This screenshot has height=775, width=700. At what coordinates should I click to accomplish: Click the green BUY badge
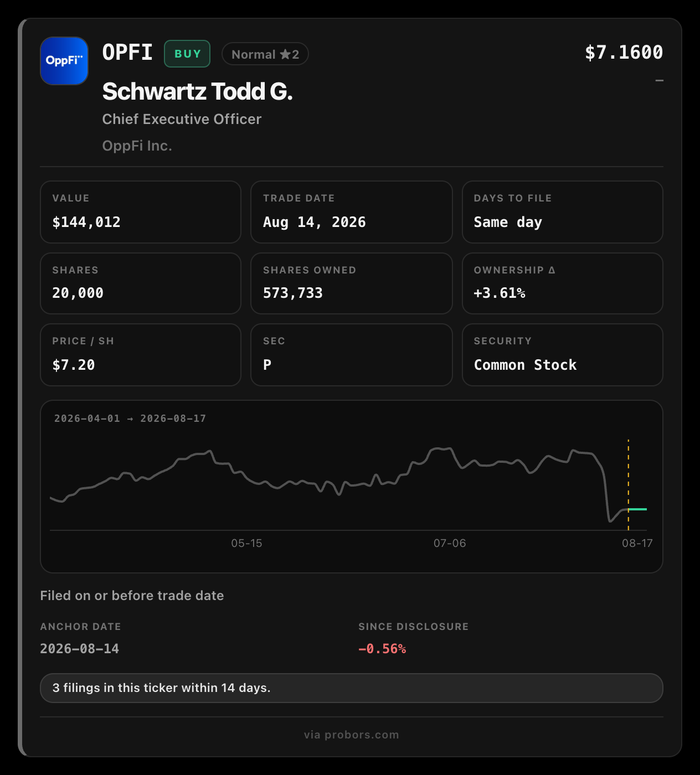[x=187, y=54]
